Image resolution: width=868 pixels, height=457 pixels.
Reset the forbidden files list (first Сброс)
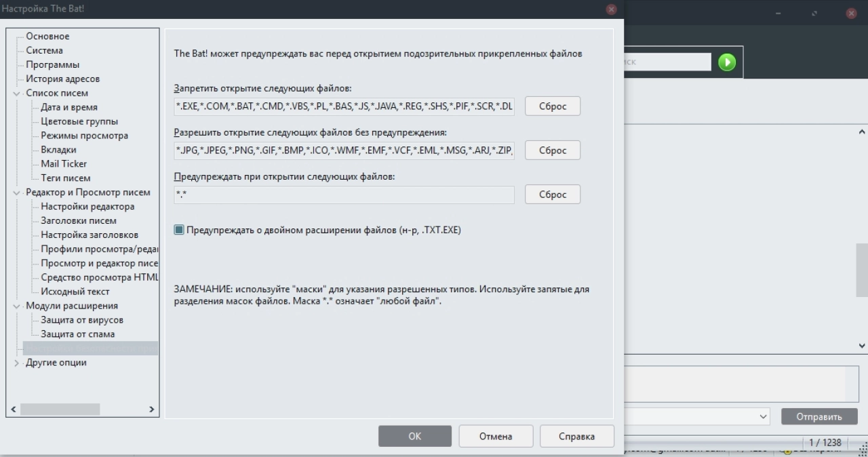pos(553,106)
